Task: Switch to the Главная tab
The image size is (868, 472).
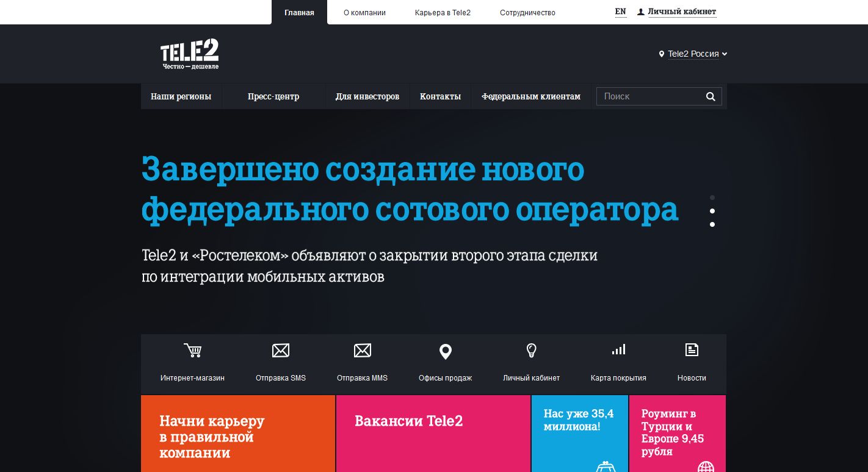Action: pyautogui.click(x=299, y=12)
